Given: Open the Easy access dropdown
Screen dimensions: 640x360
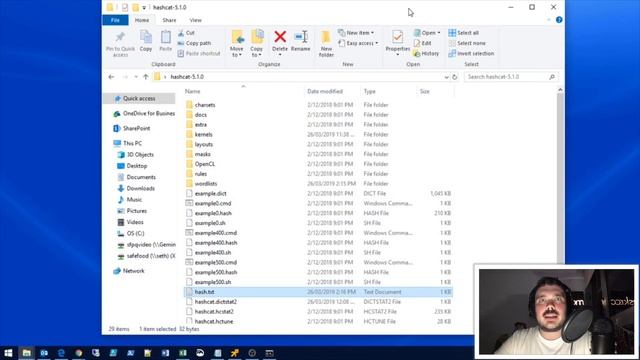Looking at the screenshot, I should click(x=358, y=43).
